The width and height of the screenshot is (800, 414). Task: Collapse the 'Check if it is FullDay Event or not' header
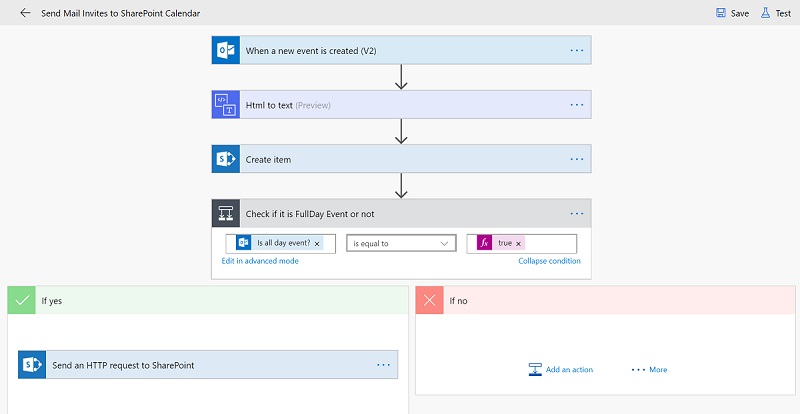click(402, 213)
